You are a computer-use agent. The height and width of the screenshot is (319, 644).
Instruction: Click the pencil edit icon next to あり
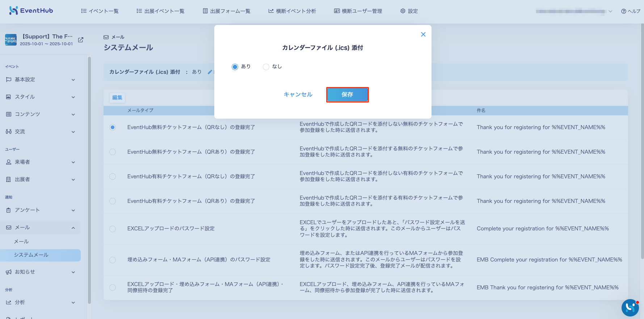point(210,72)
